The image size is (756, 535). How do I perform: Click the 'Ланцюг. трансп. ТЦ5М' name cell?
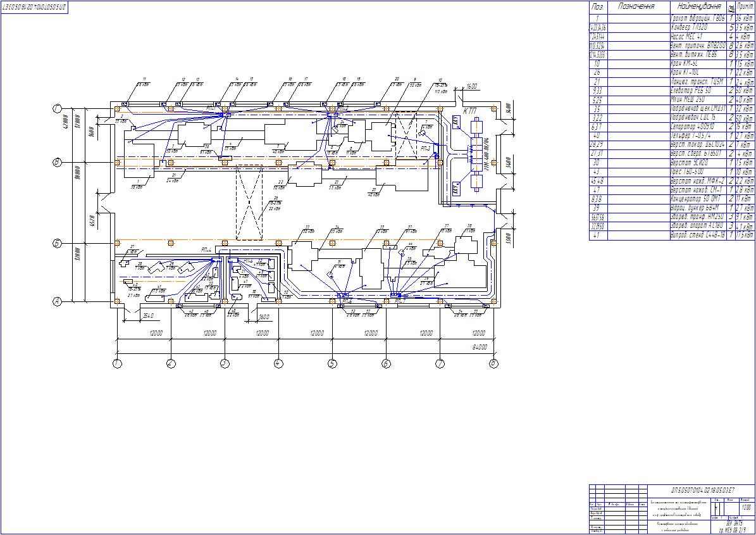698,82
